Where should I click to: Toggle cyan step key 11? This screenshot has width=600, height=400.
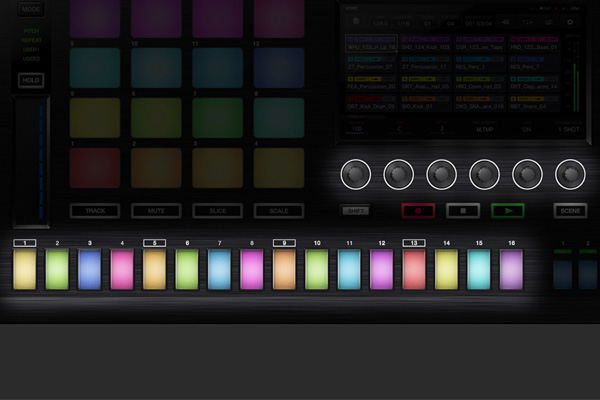pyautogui.click(x=349, y=269)
